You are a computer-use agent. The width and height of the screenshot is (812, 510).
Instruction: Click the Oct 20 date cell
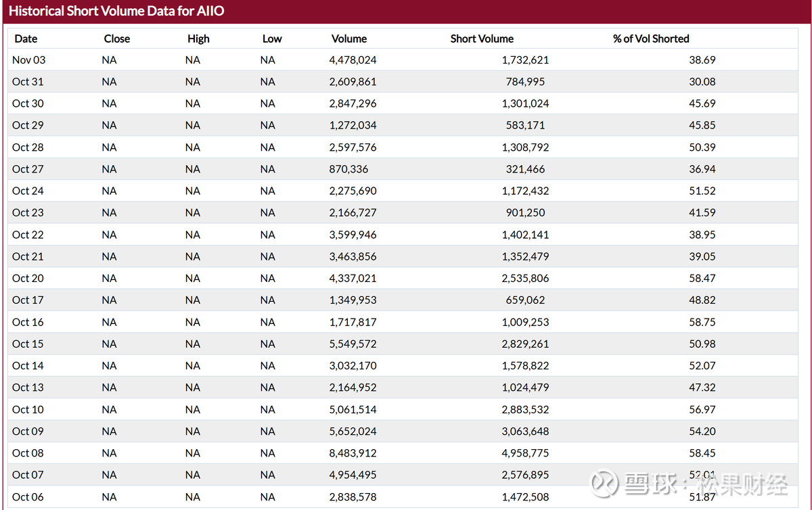click(x=28, y=278)
